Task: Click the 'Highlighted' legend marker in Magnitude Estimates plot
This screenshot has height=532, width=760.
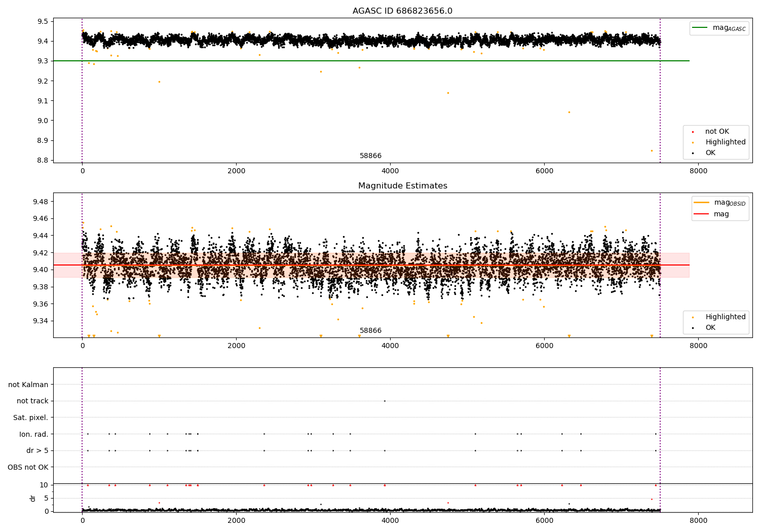Action: click(x=693, y=317)
